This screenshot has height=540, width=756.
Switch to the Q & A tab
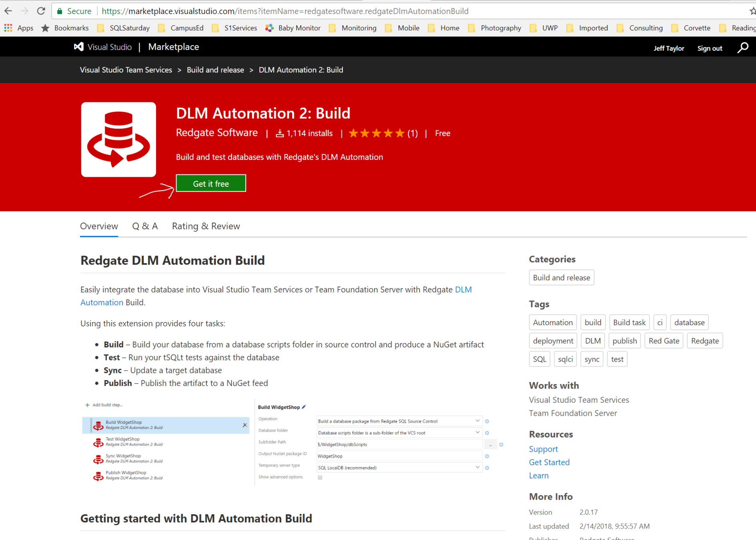pyautogui.click(x=145, y=226)
